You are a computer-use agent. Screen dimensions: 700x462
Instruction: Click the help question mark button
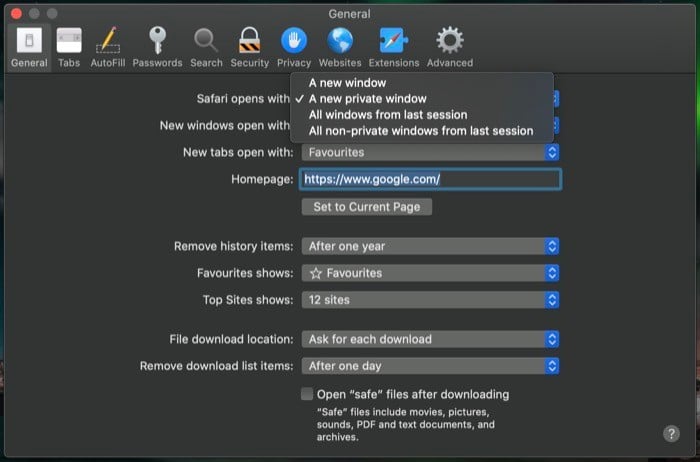(671, 433)
